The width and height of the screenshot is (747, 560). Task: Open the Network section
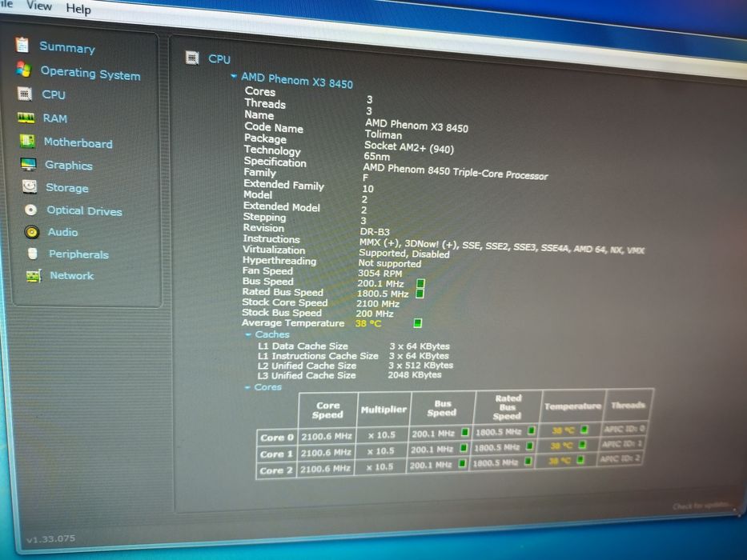click(72, 275)
